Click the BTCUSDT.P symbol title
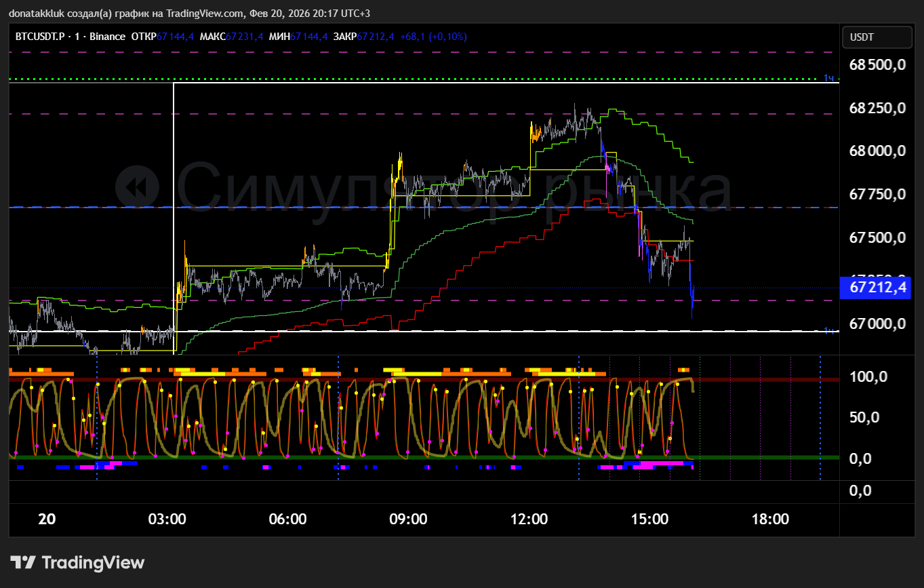Viewport: 924px width, 588px height. pyautogui.click(x=40, y=37)
